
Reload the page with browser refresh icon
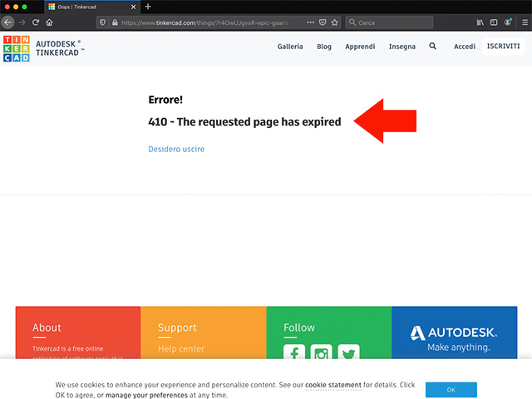coord(36,22)
